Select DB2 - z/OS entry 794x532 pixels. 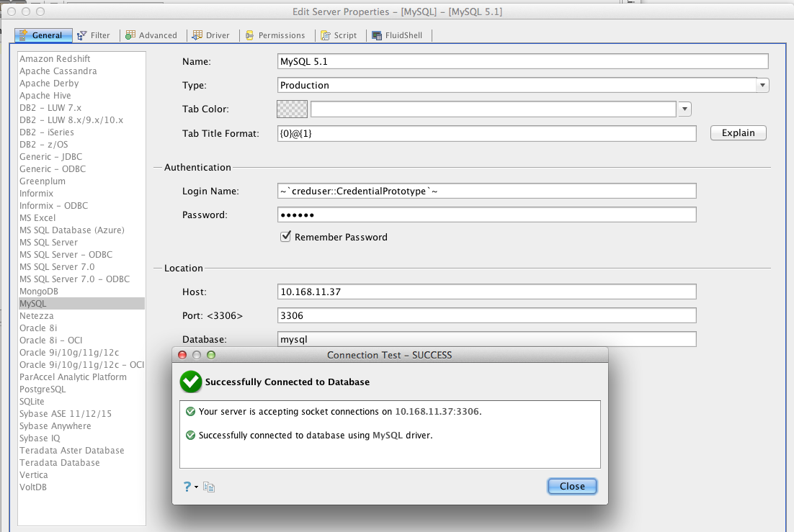click(43, 144)
